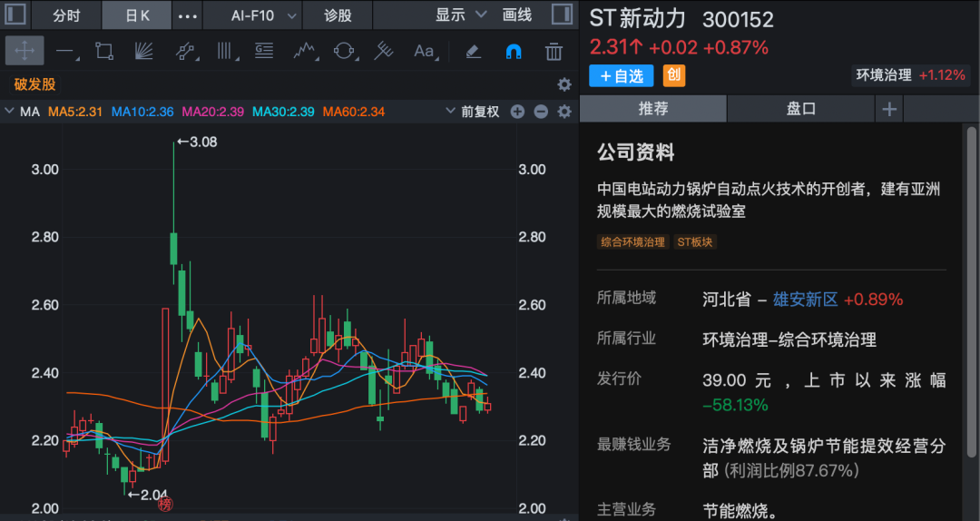
Task: Select the wave line drawing tool
Action: tap(304, 51)
